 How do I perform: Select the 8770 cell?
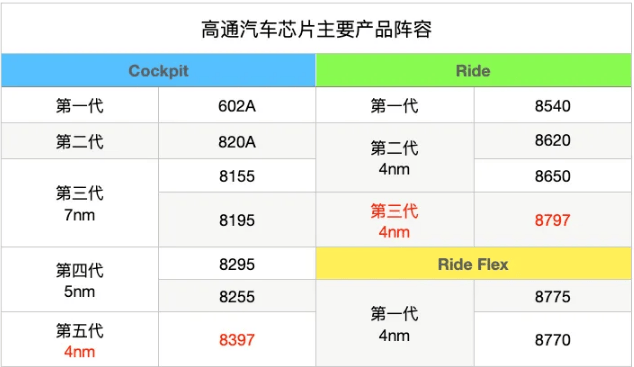tap(553, 340)
